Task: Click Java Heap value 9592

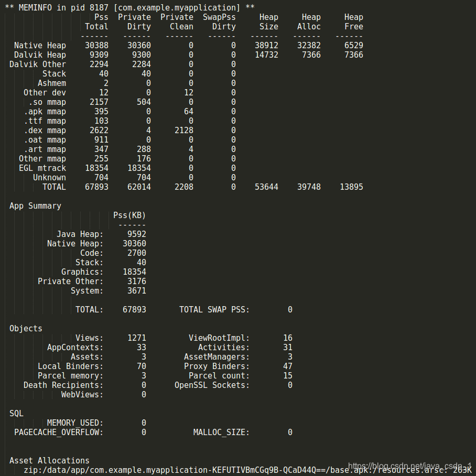Action: 137,234
